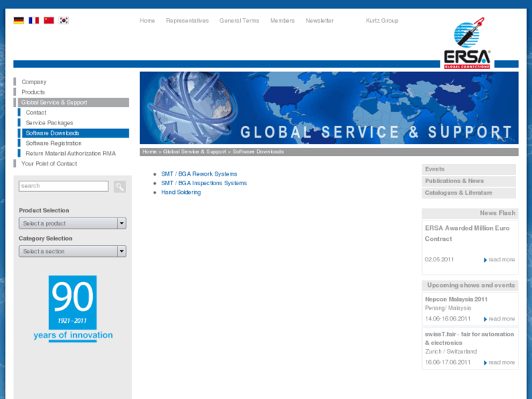The height and width of the screenshot is (399, 532).
Task: Open Publications & News button
Action: tap(469, 181)
